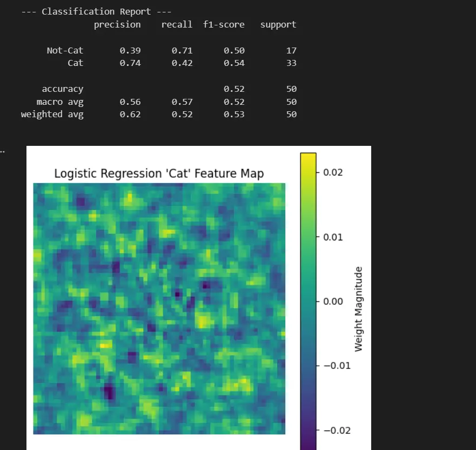Click macro avg f1-score 0.52

click(x=234, y=102)
